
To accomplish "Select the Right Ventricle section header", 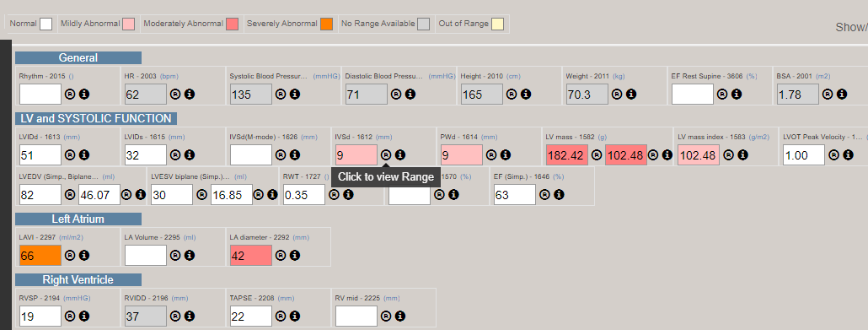I will 78,280.
